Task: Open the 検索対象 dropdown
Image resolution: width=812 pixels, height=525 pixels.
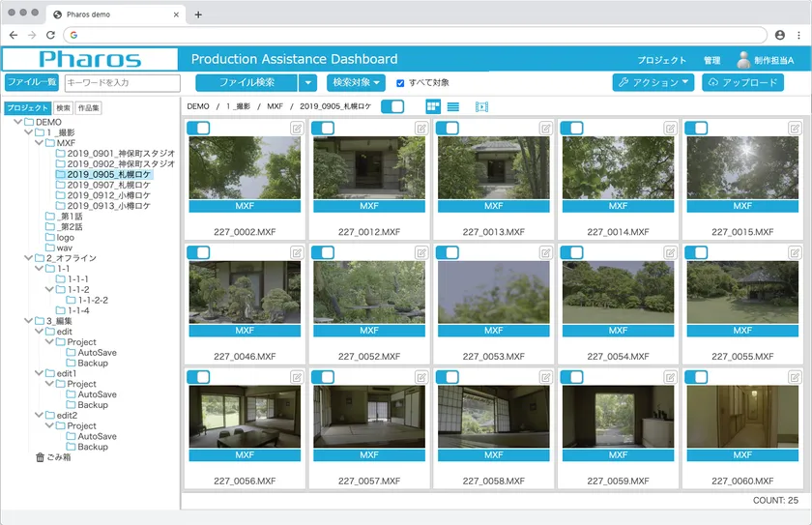Action: [356, 83]
